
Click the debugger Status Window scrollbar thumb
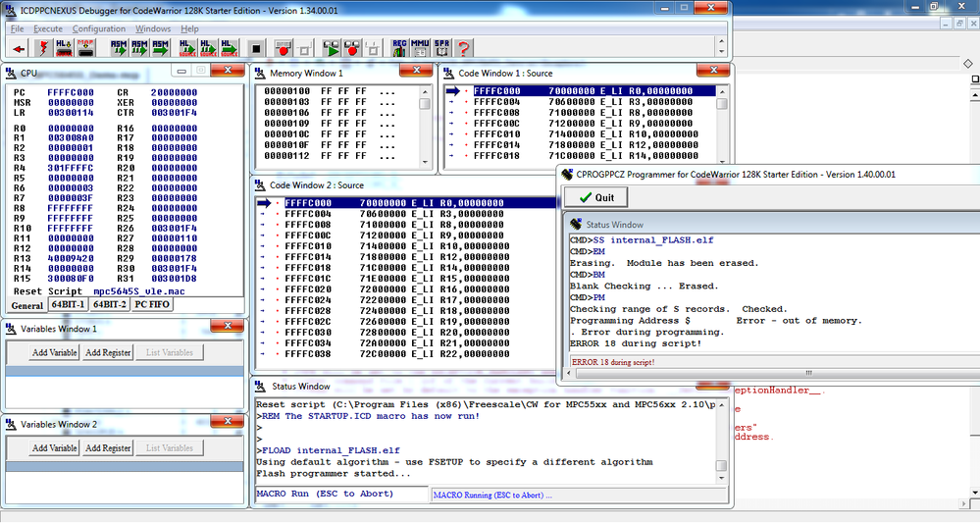point(721,466)
